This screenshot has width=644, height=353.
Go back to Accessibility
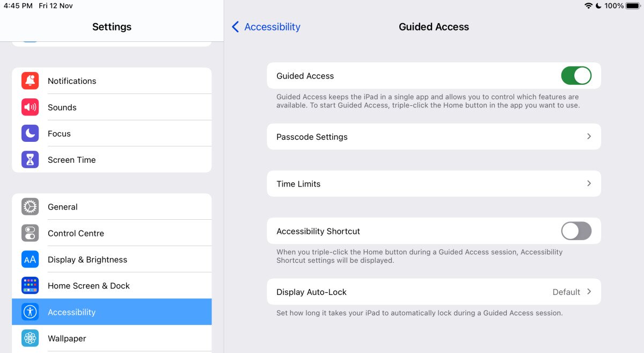pos(265,26)
